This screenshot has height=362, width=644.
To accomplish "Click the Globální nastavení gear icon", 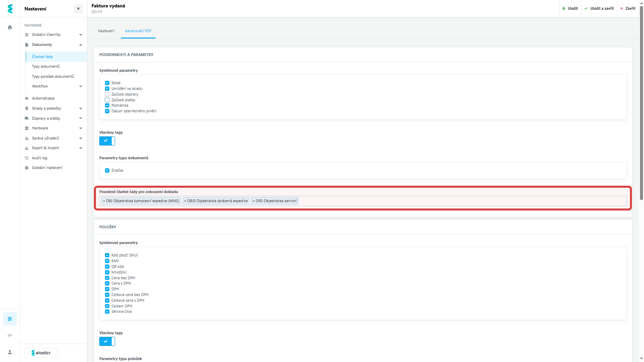I will [27, 168].
